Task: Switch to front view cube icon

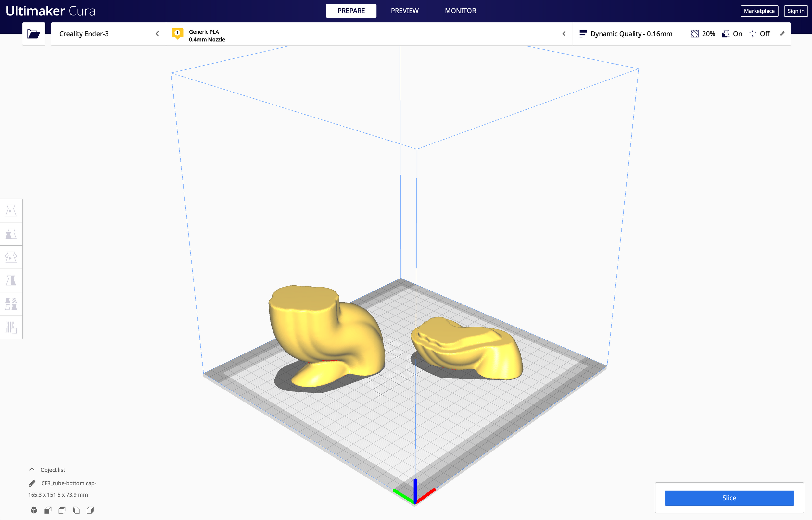Action: tap(48, 510)
